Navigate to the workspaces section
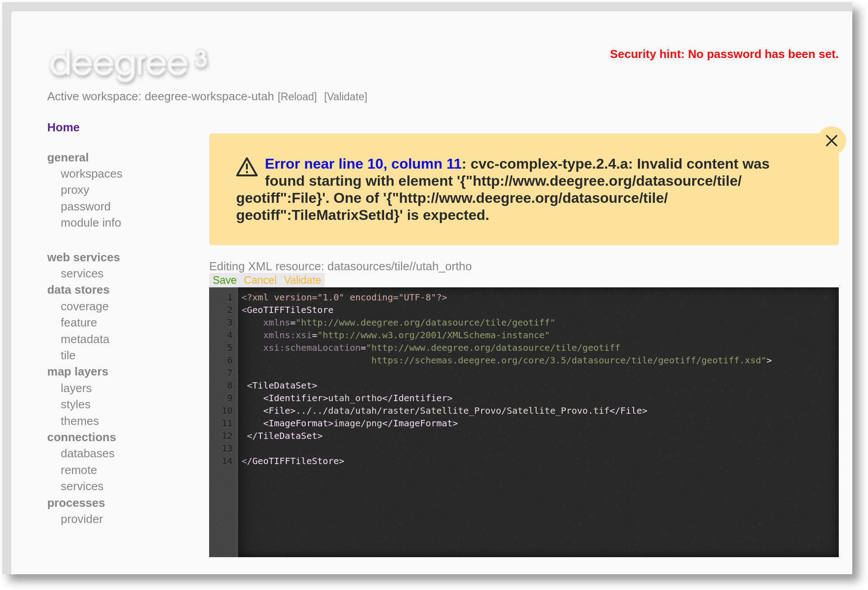The image size is (868, 590). pyautogui.click(x=91, y=174)
